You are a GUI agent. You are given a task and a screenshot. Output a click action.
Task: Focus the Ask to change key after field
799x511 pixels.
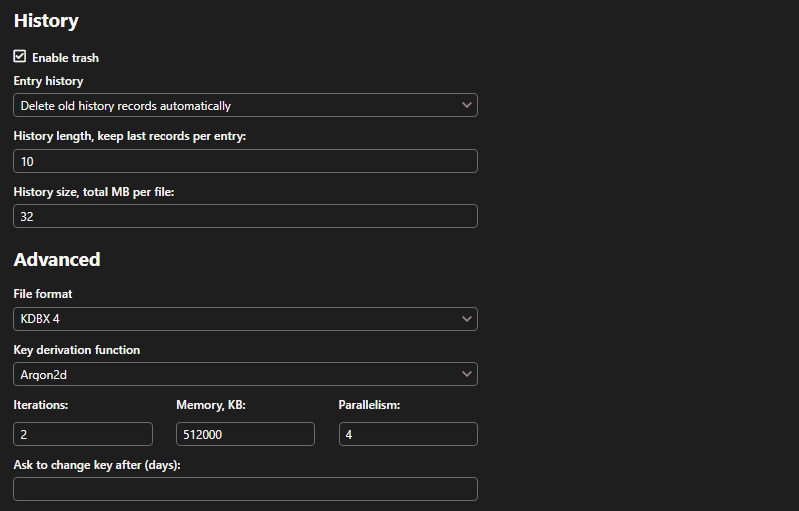(245, 489)
